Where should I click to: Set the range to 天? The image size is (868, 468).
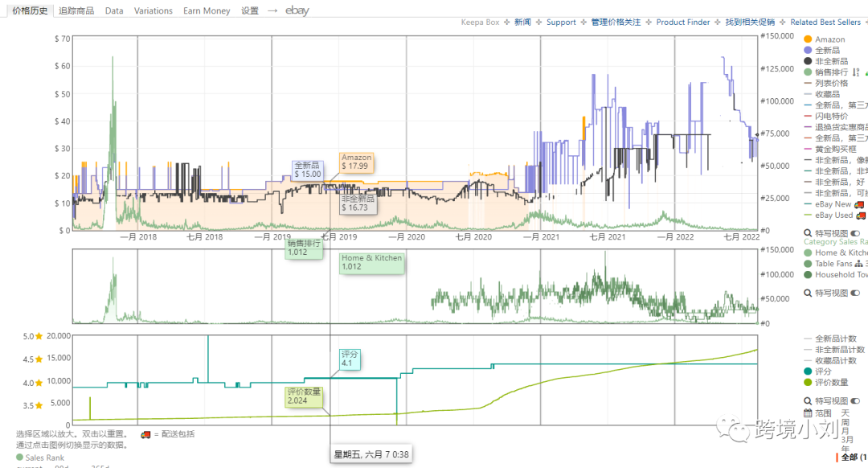845,413
